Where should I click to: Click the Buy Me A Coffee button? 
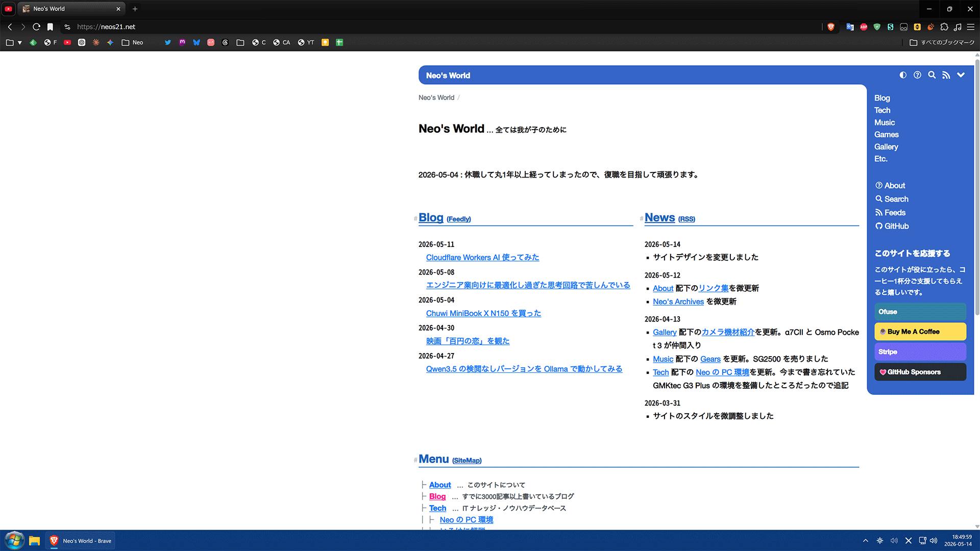tap(920, 332)
